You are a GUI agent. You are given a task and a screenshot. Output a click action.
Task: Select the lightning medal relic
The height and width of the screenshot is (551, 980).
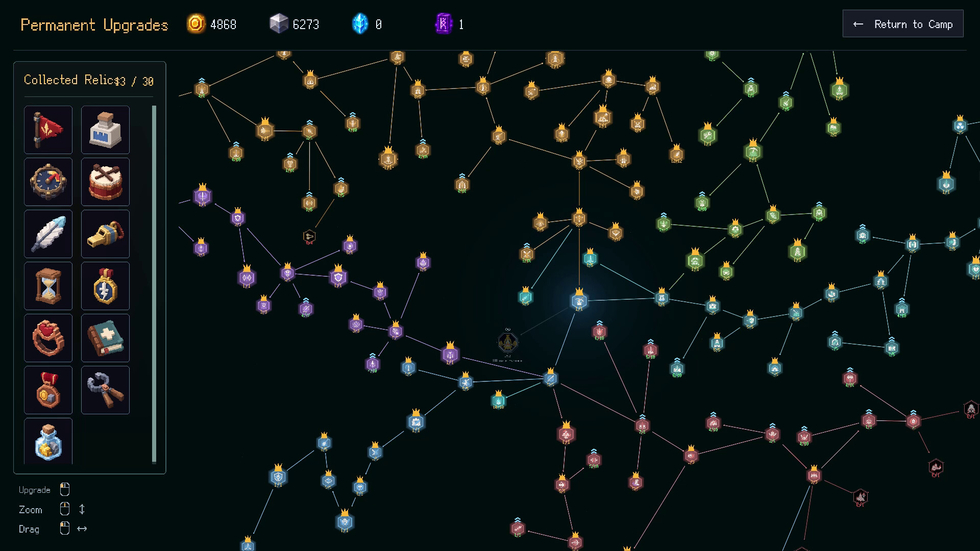click(105, 286)
